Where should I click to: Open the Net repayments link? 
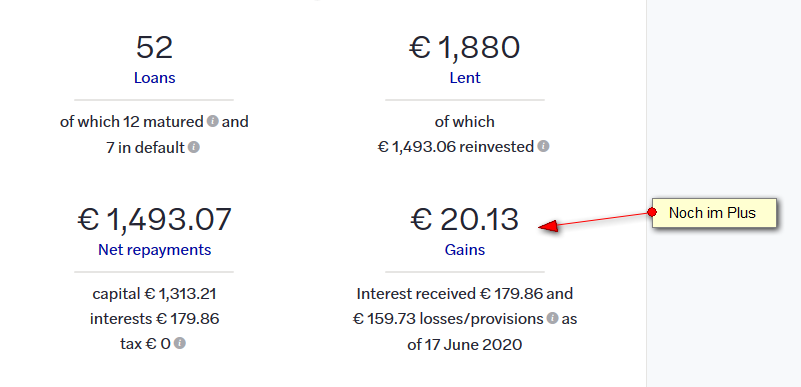154,250
